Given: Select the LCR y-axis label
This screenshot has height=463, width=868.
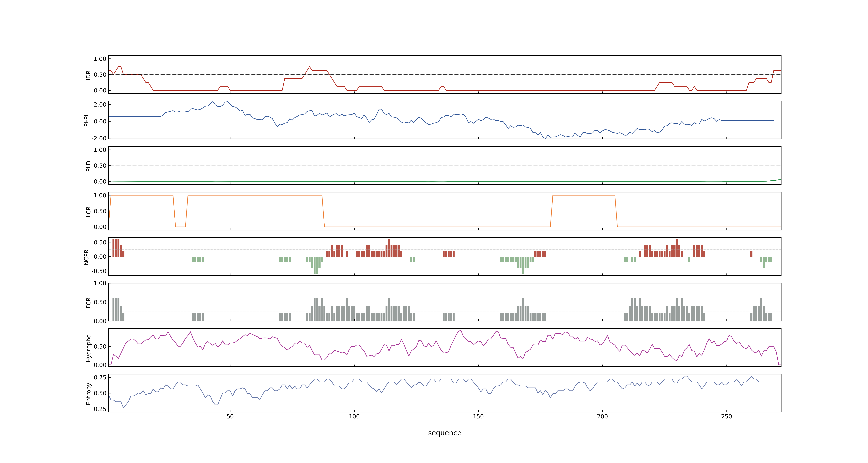Looking at the screenshot, I should (x=88, y=211).
